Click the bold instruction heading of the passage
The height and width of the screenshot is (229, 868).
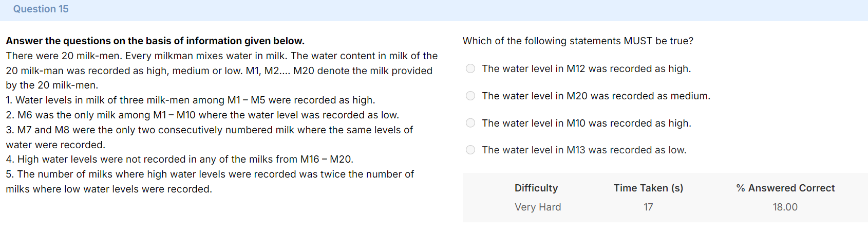tap(155, 41)
